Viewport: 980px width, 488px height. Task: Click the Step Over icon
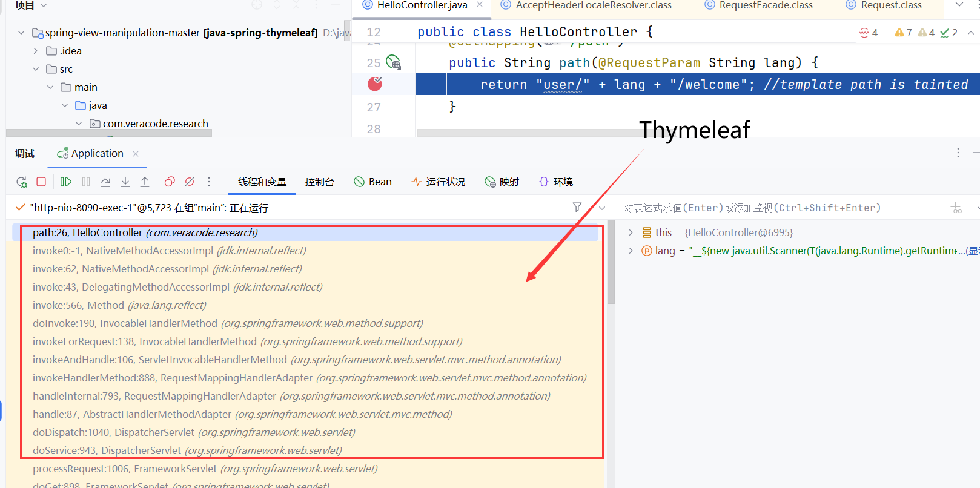click(105, 182)
